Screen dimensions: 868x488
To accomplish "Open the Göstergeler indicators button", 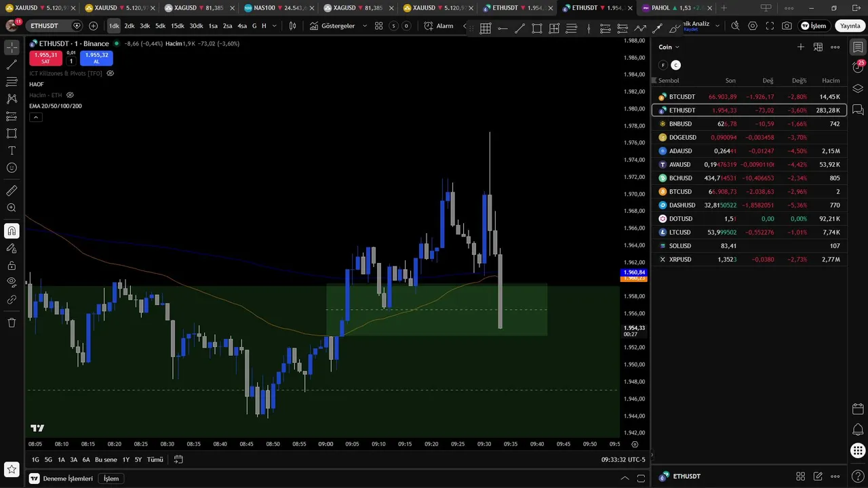I will (332, 26).
